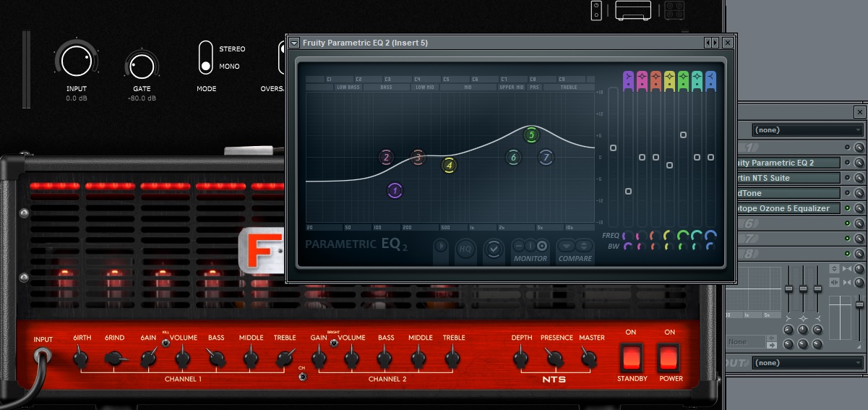Select EQ band 4 node on graph
The height and width of the screenshot is (410, 868).
pos(449,166)
